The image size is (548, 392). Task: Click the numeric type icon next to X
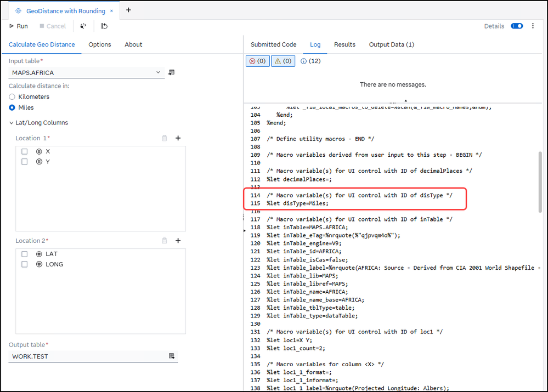[x=39, y=152]
